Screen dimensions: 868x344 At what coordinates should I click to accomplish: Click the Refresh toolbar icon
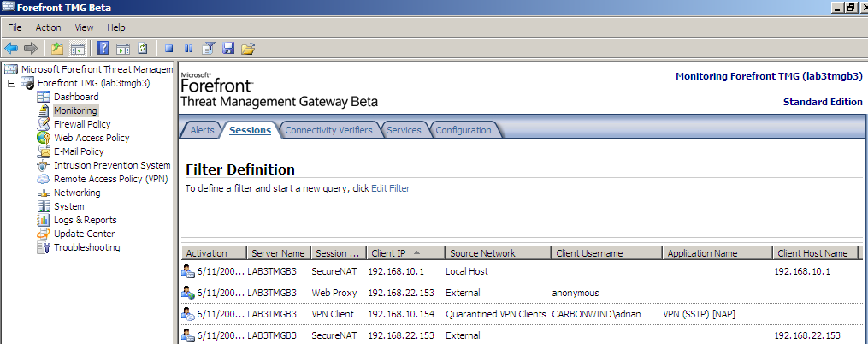142,48
